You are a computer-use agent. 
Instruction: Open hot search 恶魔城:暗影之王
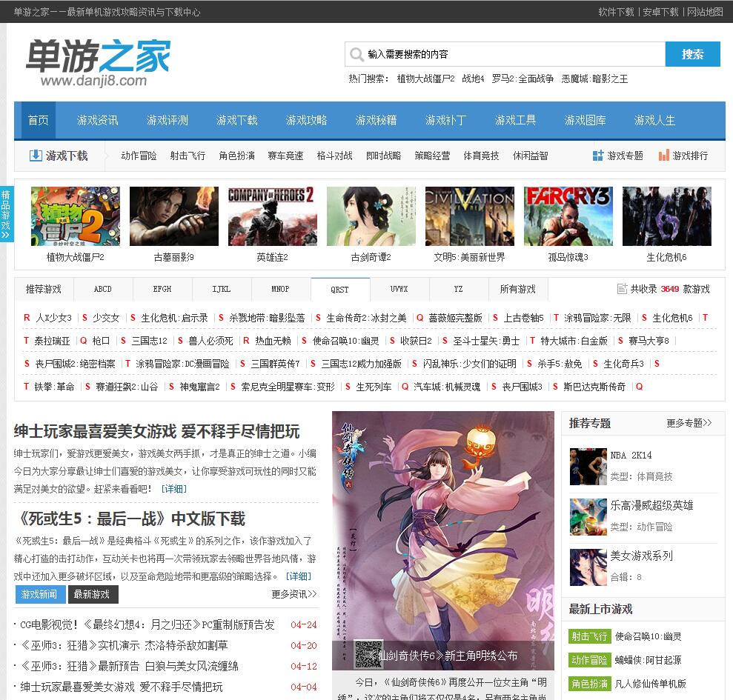pos(594,79)
